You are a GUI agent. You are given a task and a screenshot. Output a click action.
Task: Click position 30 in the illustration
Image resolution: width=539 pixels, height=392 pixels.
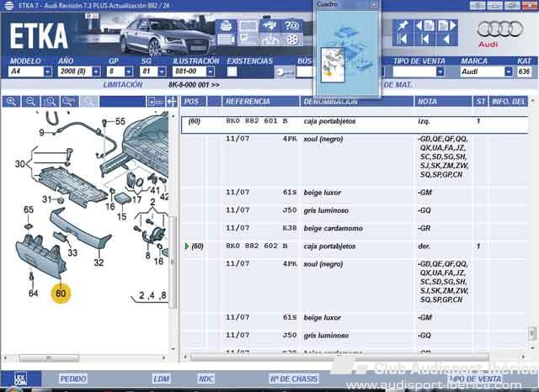point(20,164)
